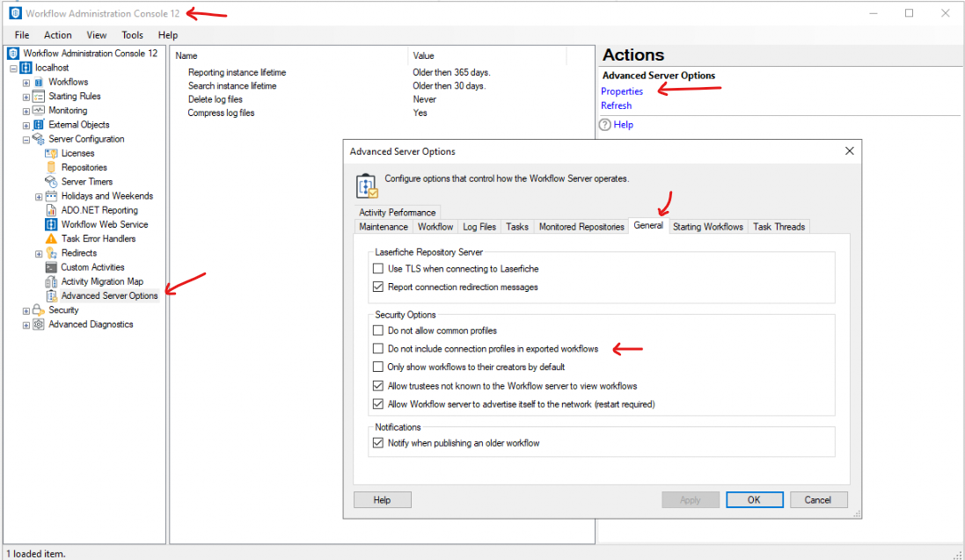Check Only show workflows to their creators
The width and height of the screenshot is (965, 560).
point(378,367)
